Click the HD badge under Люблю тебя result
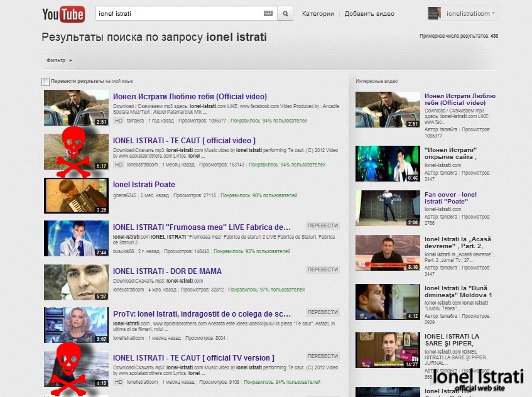The image size is (532, 397). click(x=118, y=120)
